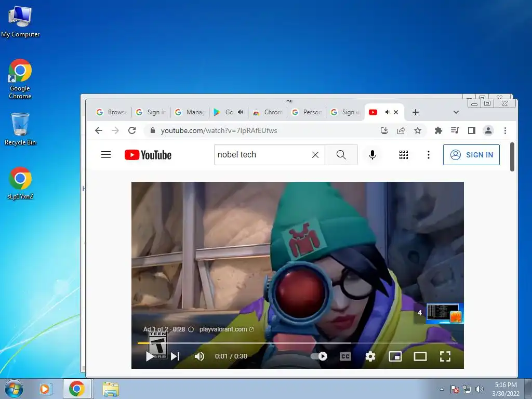Open Windows Media Player on the taskbar

(x=45, y=389)
